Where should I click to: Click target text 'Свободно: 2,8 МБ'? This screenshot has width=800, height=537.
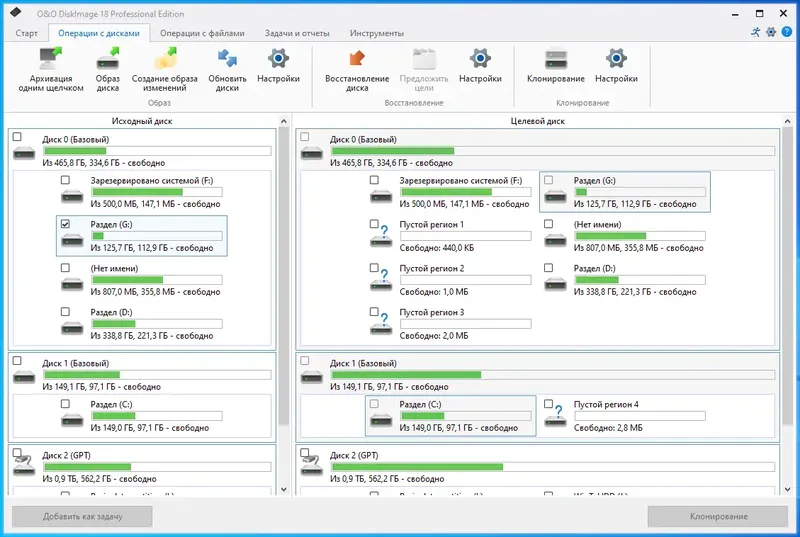click(608, 428)
